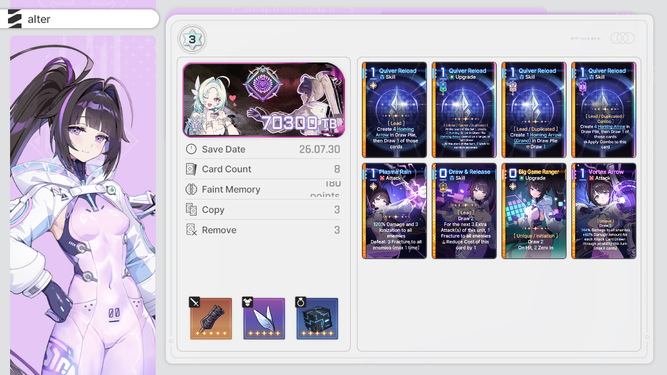Open the Big Game Ranger upgrade card

534,211
